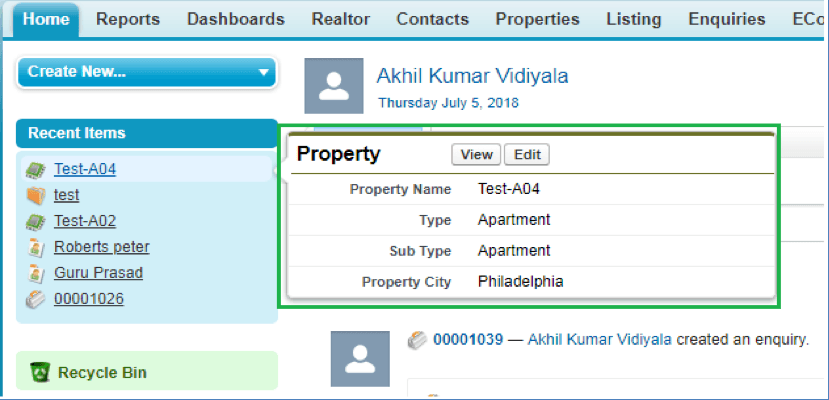Open the Create New dropdown
The width and height of the screenshot is (829, 400).
[146, 72]
